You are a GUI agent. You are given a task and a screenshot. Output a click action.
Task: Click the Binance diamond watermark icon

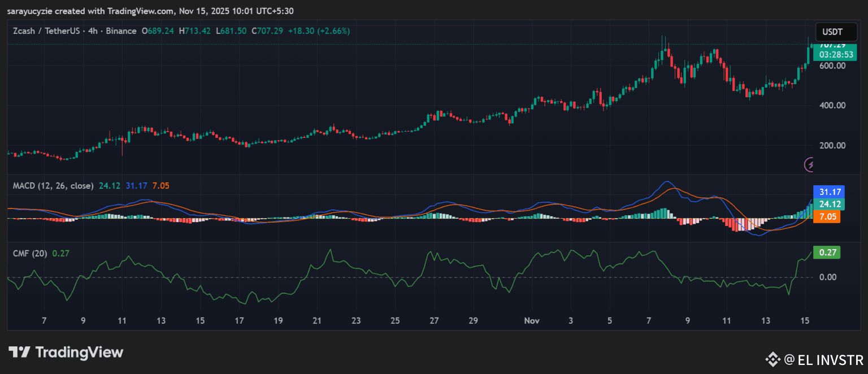tap(772, 359)
